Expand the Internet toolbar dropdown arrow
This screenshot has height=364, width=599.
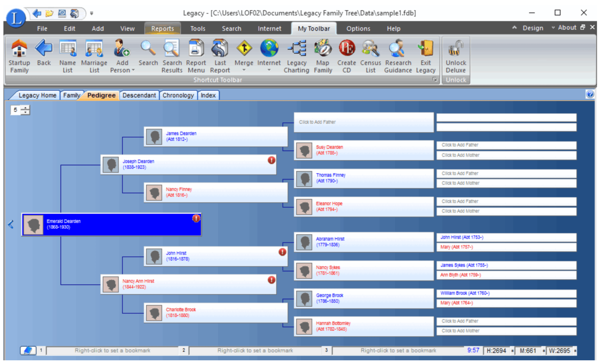coord(269,70)
